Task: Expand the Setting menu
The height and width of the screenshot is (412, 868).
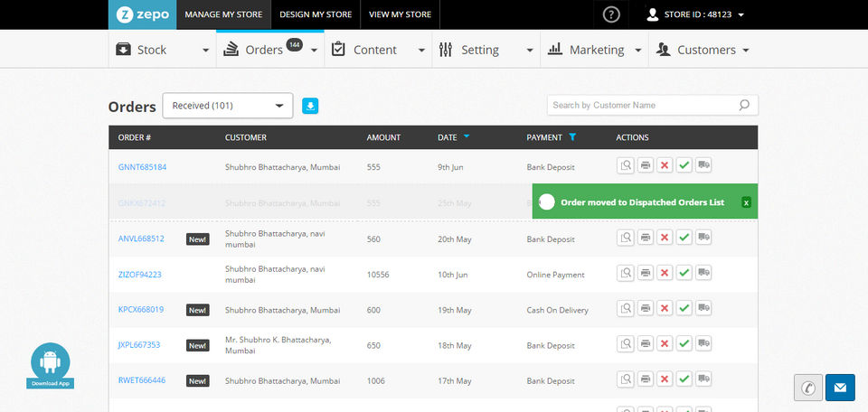Action: point(486,50)
